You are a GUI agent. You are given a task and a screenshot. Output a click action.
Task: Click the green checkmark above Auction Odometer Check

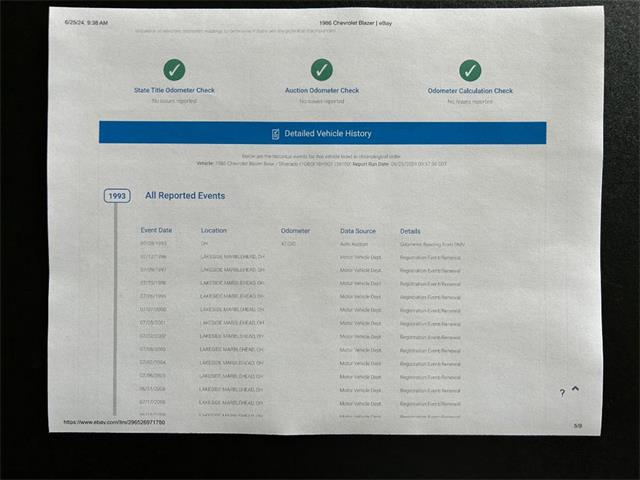click(x=322, y=70)
